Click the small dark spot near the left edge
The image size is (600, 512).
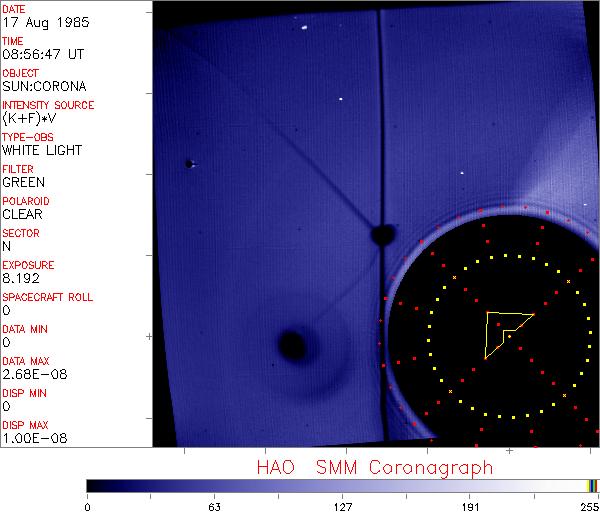[188, 164]
